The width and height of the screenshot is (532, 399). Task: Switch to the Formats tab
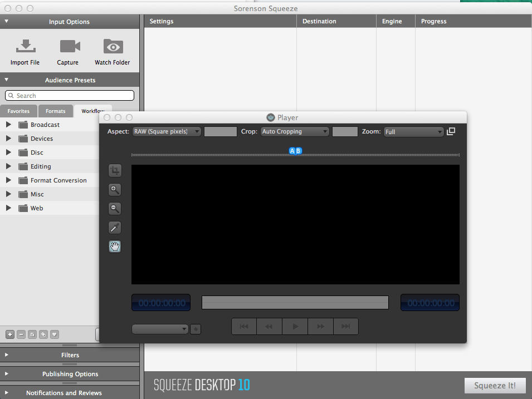[56, 111]
